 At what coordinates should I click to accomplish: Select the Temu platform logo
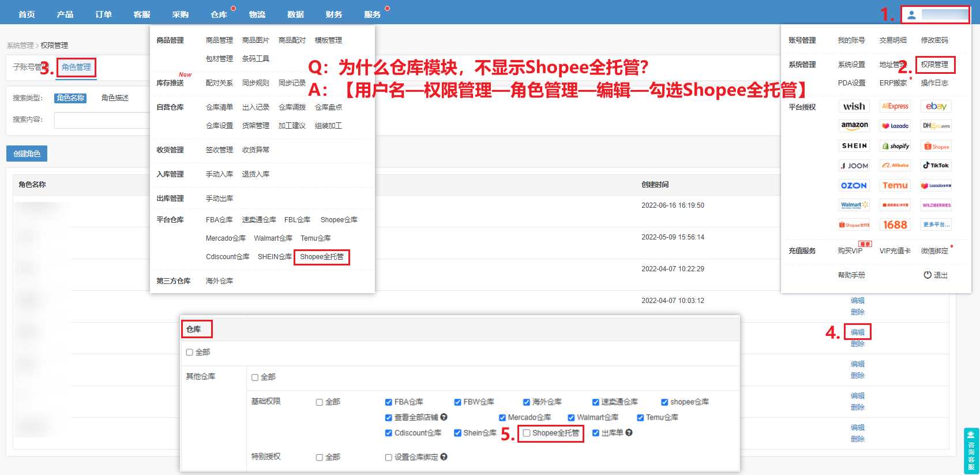pyautogui.click(x=895, y=185)
